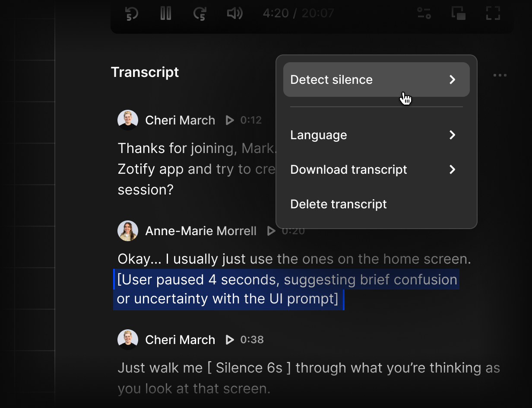Click chevron next to Detect silence
Screen dimensions: 532x408
[452, 80]
